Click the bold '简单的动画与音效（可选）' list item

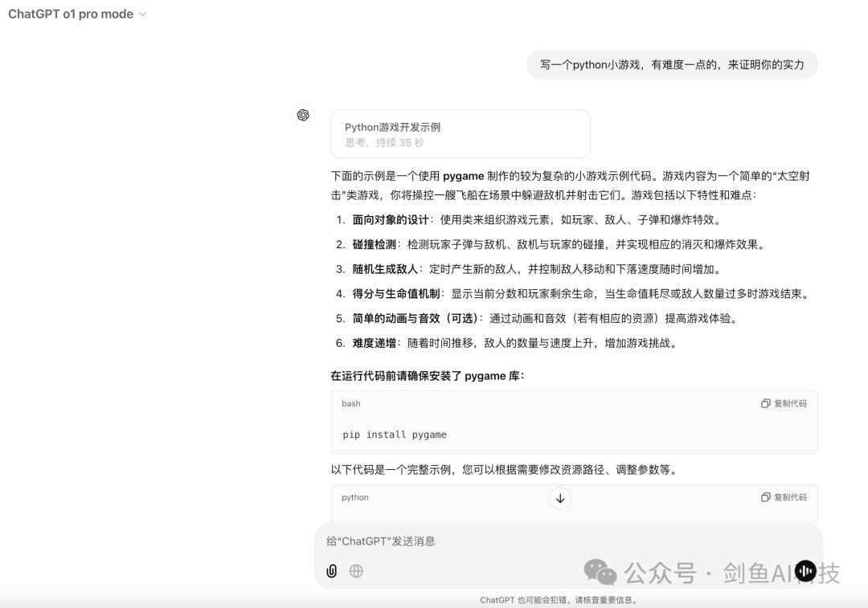[x=416, y=318]
